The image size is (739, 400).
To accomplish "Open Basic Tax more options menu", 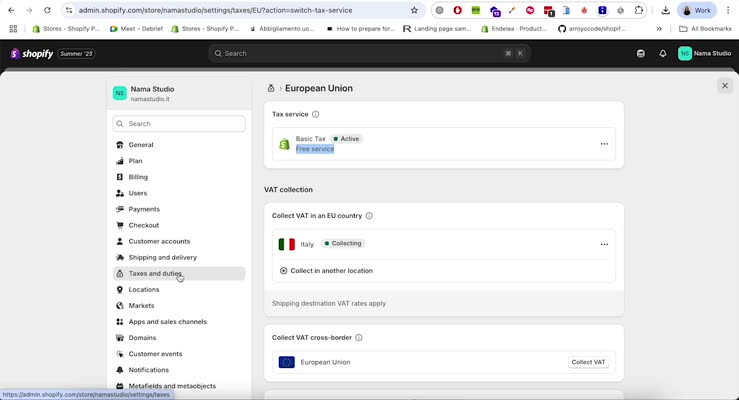I will click(604, 144).
